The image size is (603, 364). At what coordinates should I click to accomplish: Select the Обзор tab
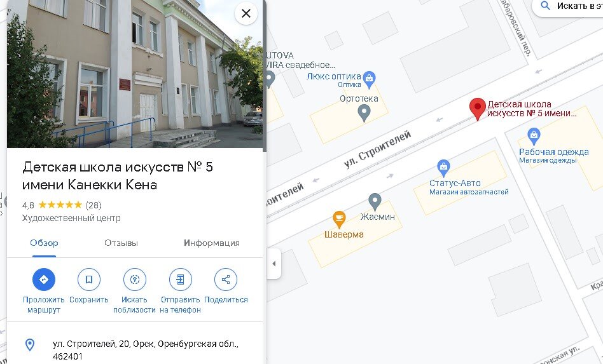tap(45, 243)
